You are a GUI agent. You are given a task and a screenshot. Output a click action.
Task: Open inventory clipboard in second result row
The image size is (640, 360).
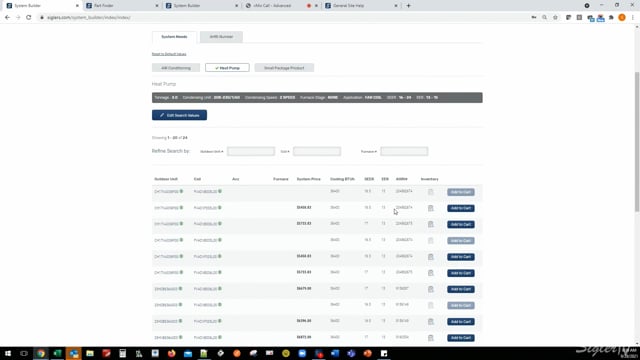(x=431, y=208)
